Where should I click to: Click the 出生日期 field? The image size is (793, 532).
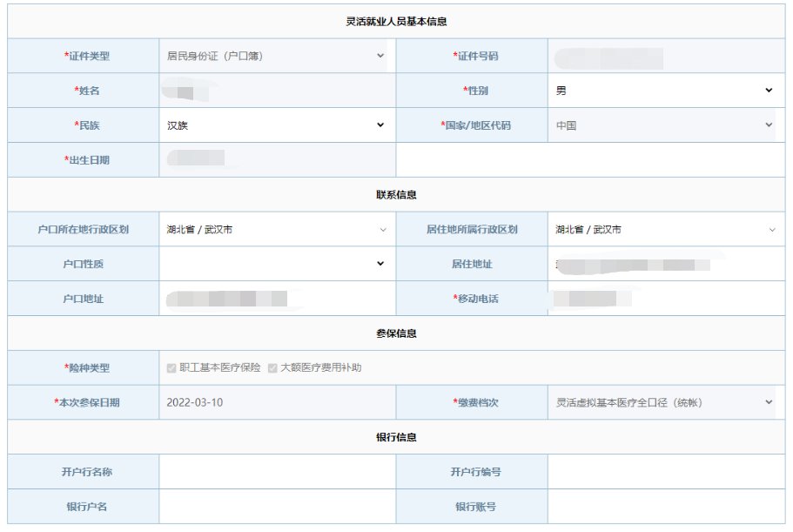pyautogui.click(x=276, y=159)
